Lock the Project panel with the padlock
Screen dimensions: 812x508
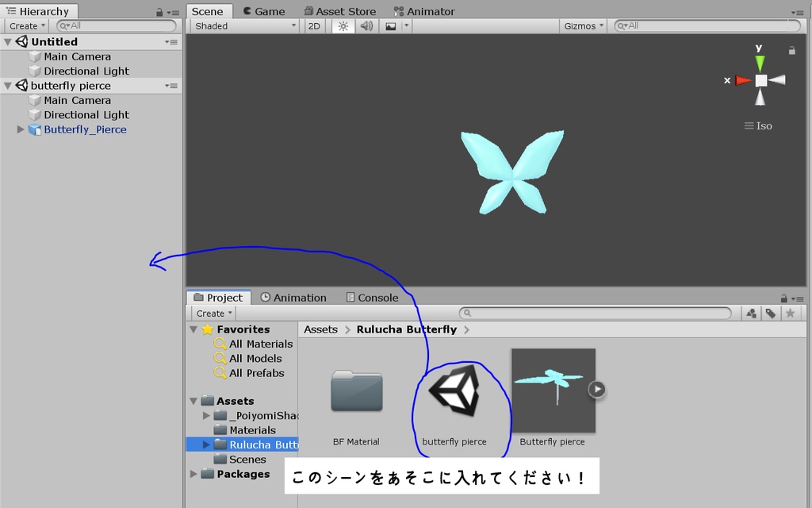point(783,297)
